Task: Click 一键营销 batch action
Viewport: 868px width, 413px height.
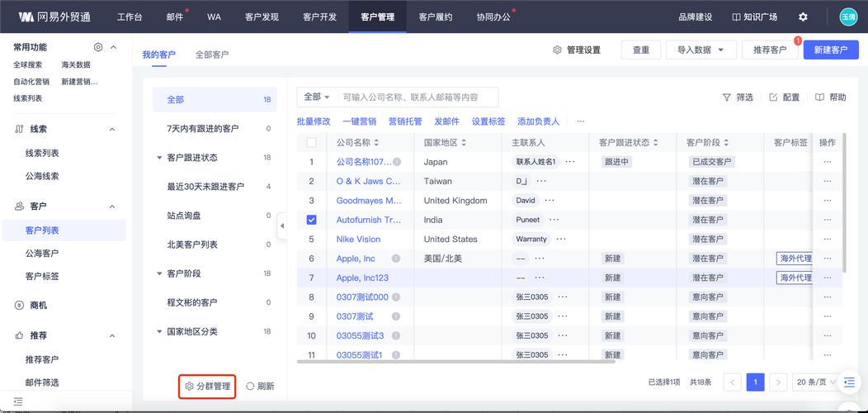Action: coord(359,121)
